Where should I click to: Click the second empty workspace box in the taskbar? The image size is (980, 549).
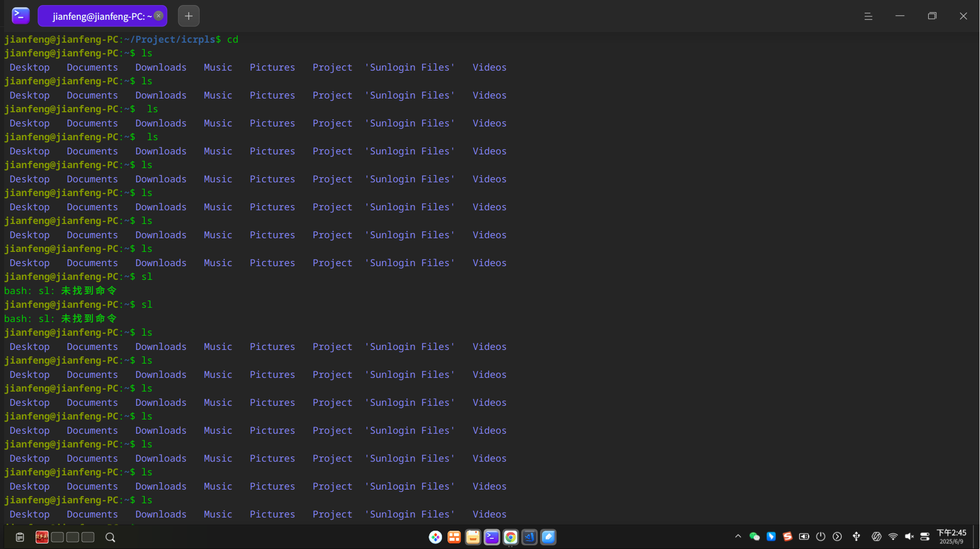[73, 537]
